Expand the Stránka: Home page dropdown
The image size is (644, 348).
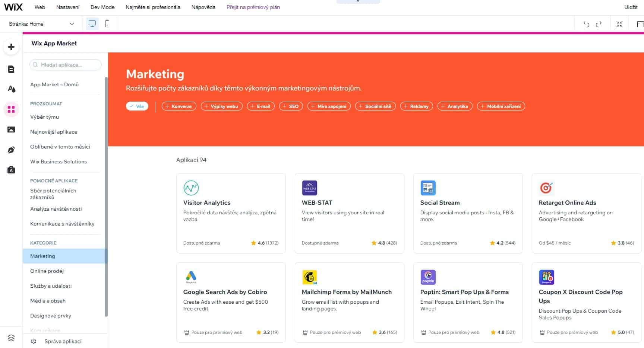point(41,24)
